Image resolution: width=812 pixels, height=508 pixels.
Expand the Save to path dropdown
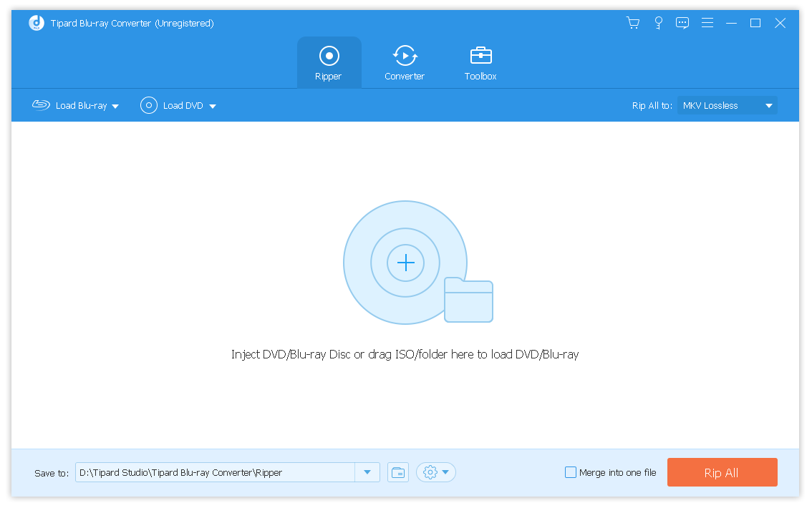pyautogui.click(x=367, y=472)
